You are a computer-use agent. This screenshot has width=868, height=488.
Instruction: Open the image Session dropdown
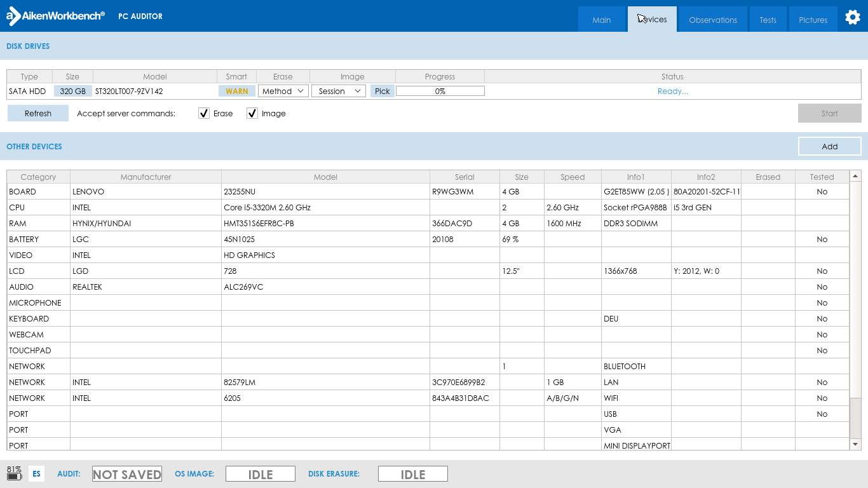(339, 91)
